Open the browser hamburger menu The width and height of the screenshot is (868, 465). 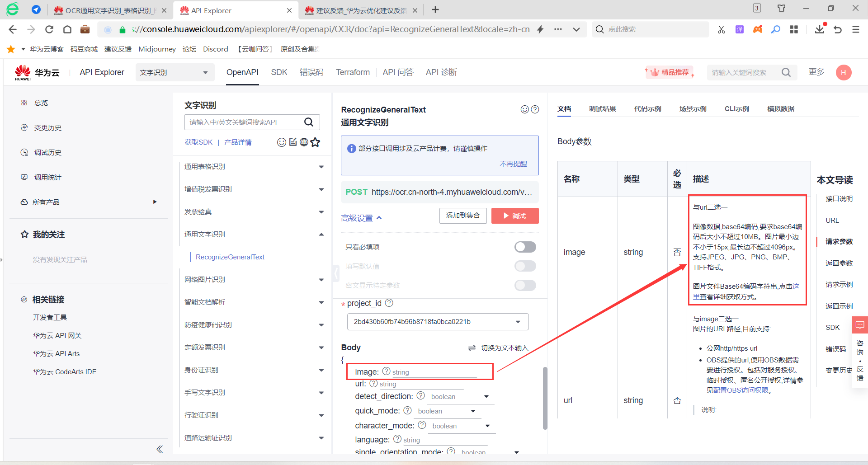(x=855, y=29)
